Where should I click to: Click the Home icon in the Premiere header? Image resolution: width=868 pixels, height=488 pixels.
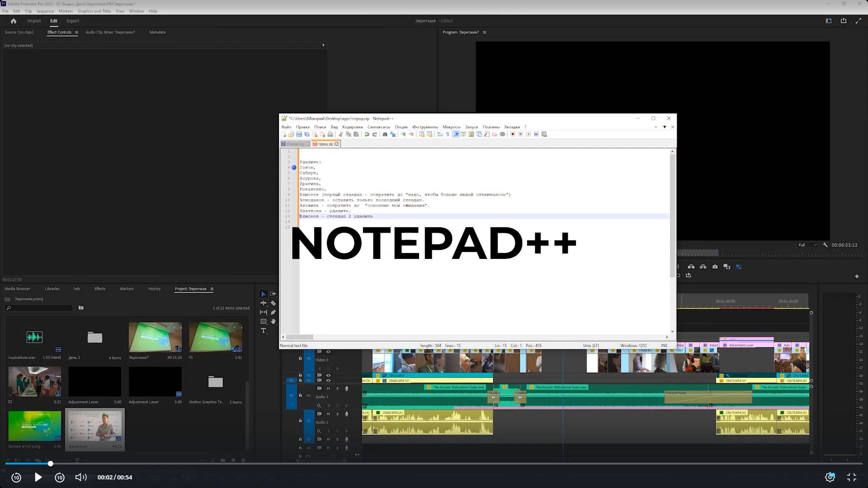click(x=14, y=21)
